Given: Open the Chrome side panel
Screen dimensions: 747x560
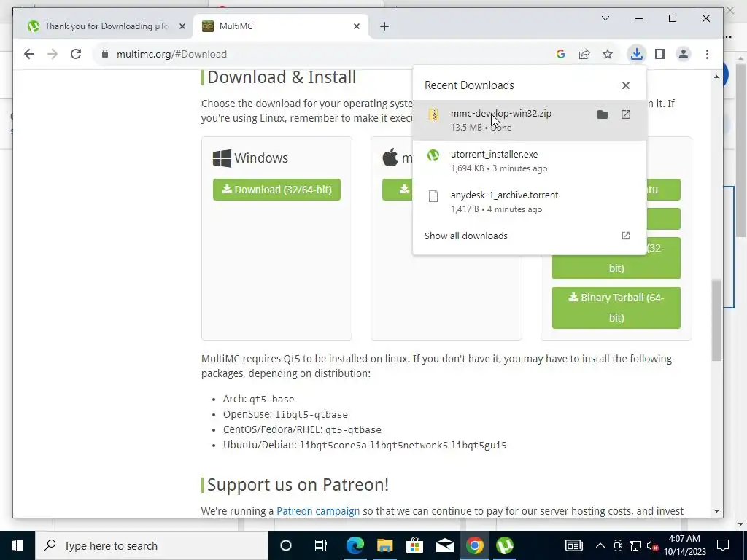Looking at the screenshot, I should (659, 54).
